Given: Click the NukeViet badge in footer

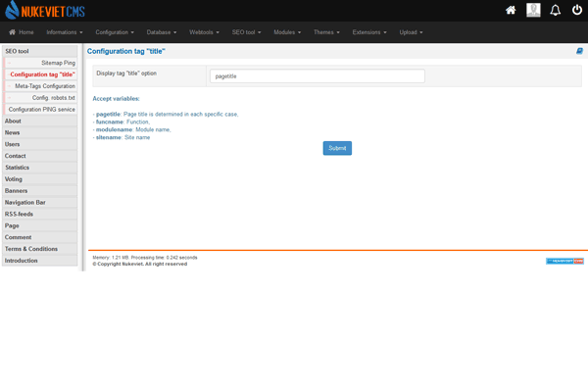Looking at the screenshot, I should pyautogui.click(x=564, y=261).
